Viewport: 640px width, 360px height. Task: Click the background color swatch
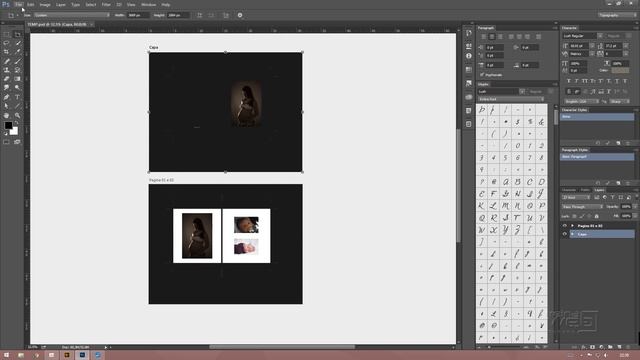[15, 132]
